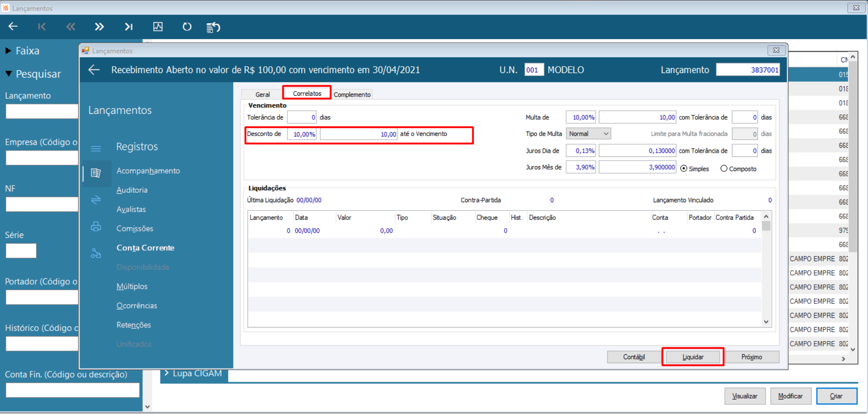Close the inner Lançamentos dialog
The height and width of the screenshot is (414, 868).
(x=776, y=50)
